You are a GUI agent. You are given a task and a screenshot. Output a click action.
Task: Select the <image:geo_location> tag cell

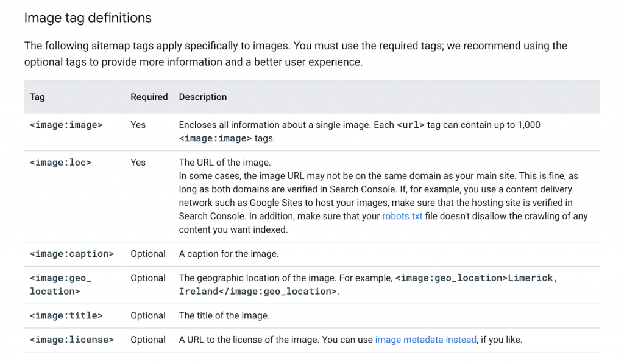60,284
